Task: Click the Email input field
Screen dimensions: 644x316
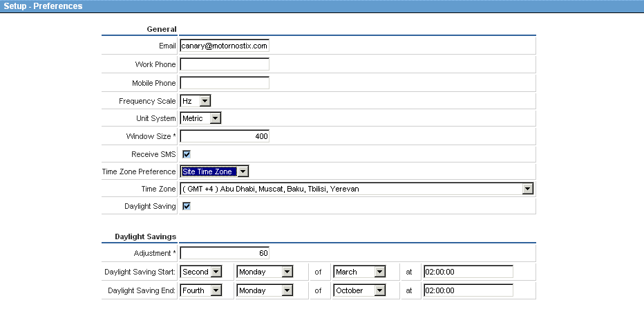Action: 224,46
